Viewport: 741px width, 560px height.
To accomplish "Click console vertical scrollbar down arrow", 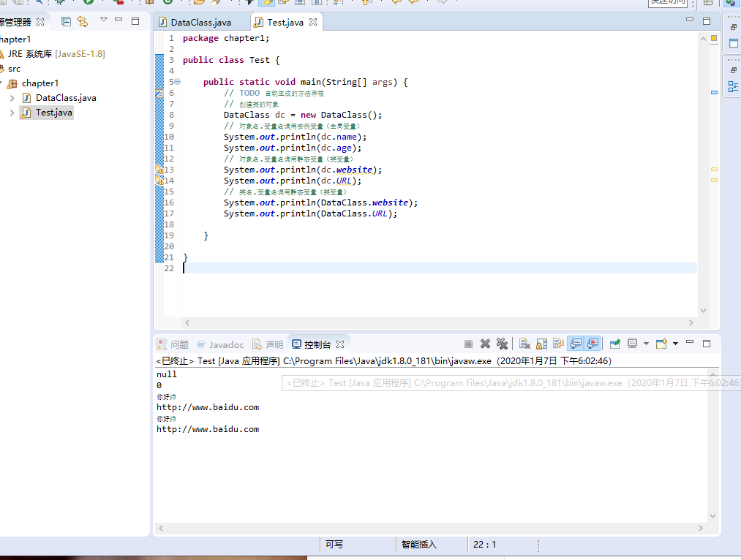I will (x=713, y=516).
